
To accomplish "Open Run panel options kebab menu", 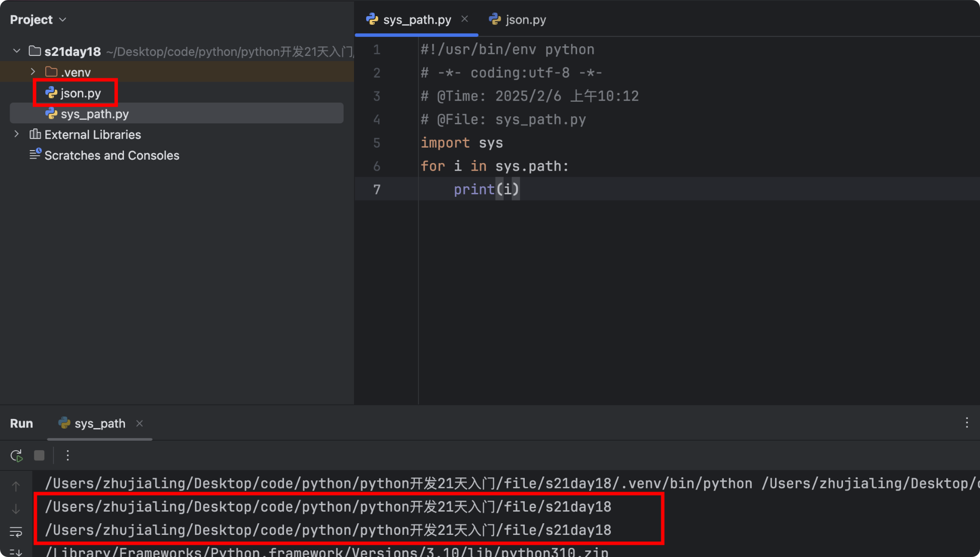I will click(x=966, y=423).
